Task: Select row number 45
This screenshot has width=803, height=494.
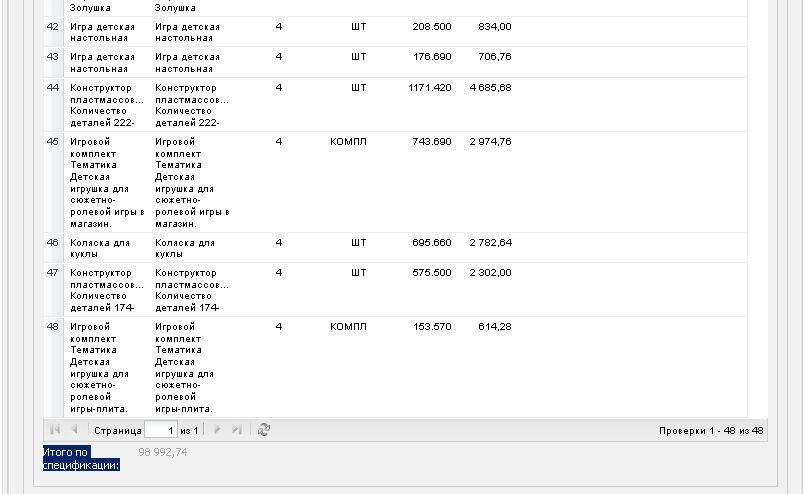Action: pyautogui.click(x=52, y=141)
